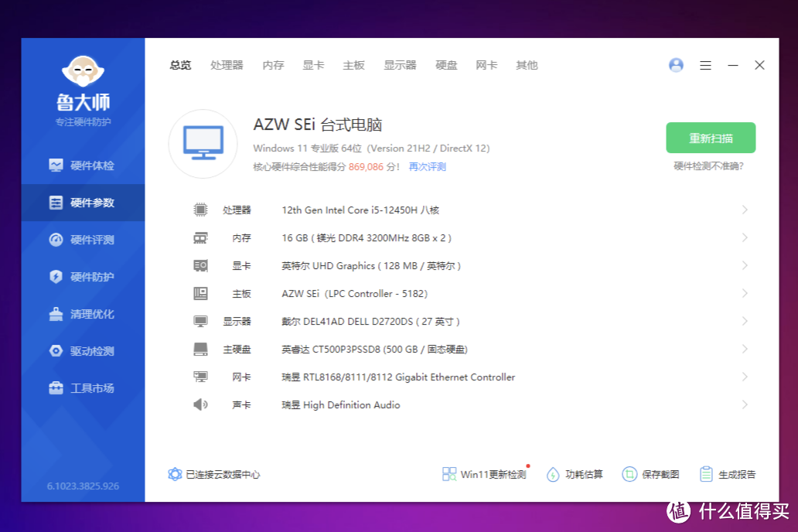Click the 869,086 score value
Image resolution: width=798 pixels, height=532 pixels.
coord(366,167)
